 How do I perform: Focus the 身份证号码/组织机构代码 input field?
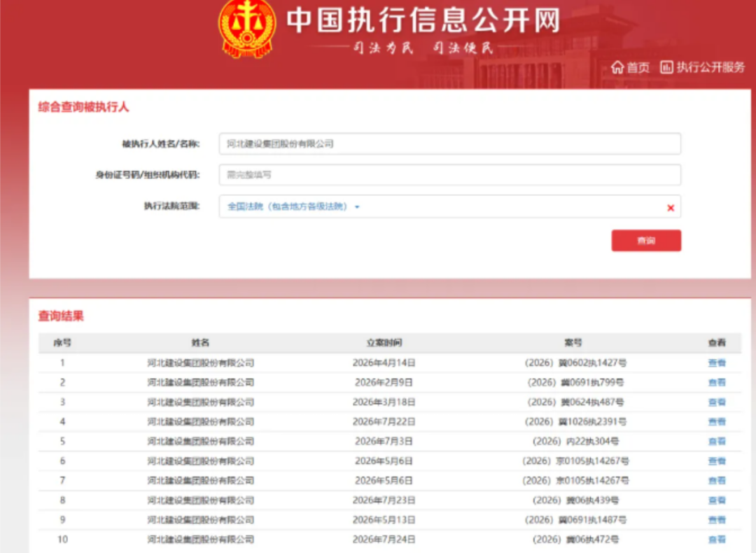[450, 174]
